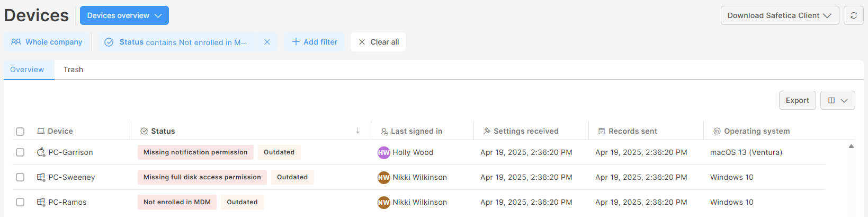Select the Overview tab
The width and height of the screenshot is (868, 217).
coord(27,70)
